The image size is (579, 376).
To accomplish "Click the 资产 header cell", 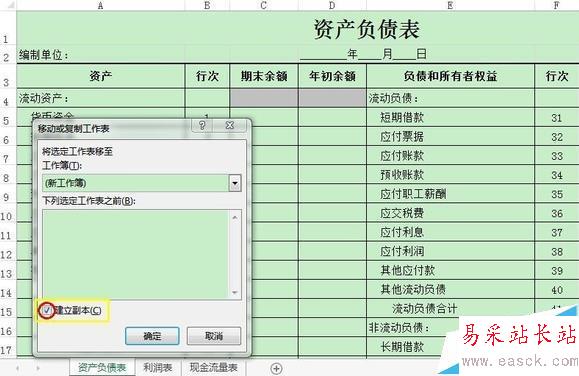I will coord(100,76).
